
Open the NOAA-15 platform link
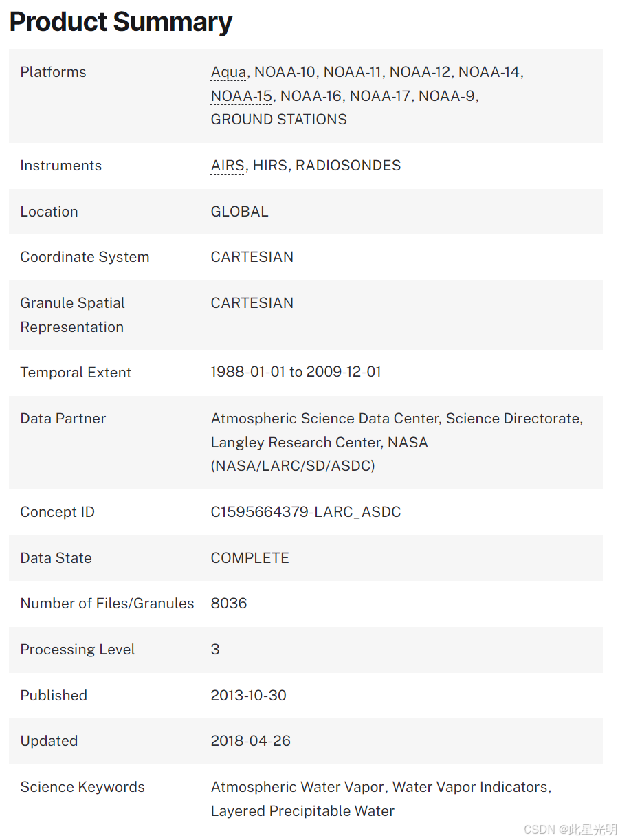click(241, 96)
